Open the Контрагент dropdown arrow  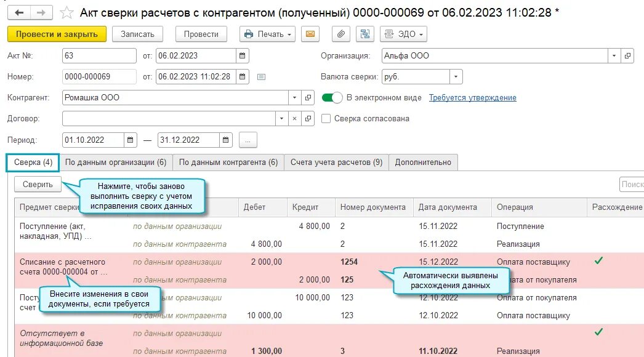294,97
